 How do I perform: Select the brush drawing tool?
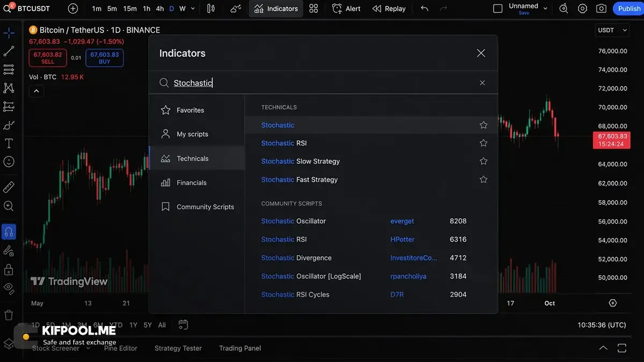(x=9, y=125)
